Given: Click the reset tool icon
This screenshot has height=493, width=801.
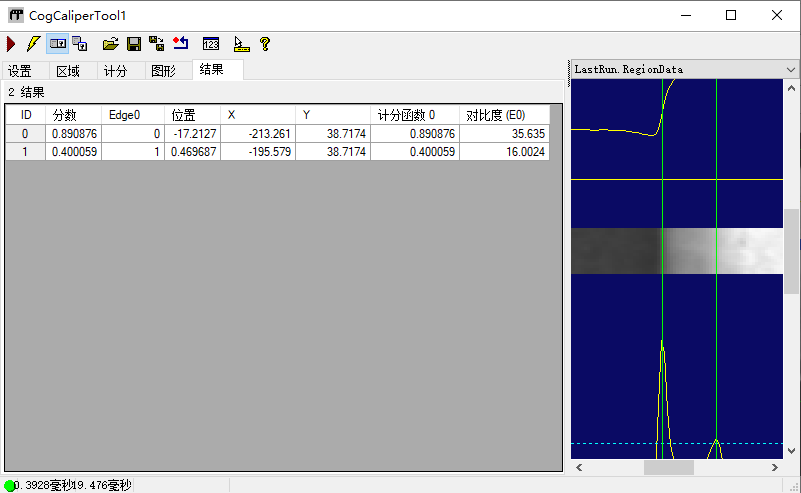Looking at the screenshot, I should click(x=180, y=44).
